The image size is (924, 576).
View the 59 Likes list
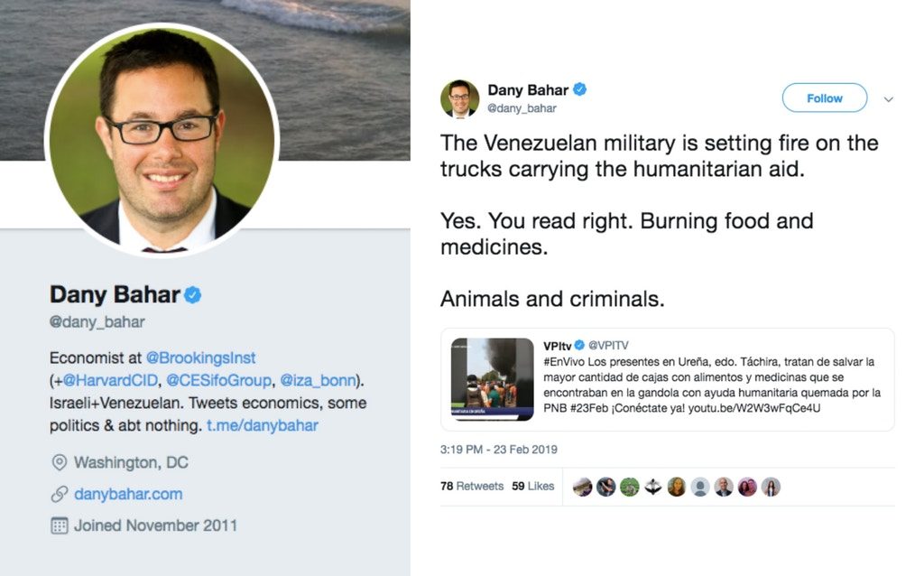click(533, 487)
